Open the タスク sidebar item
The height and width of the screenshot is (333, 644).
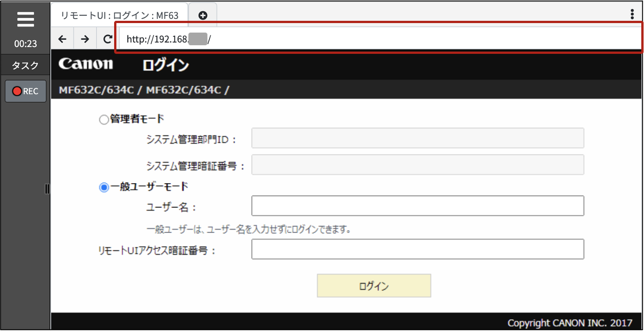click(25, 66)
